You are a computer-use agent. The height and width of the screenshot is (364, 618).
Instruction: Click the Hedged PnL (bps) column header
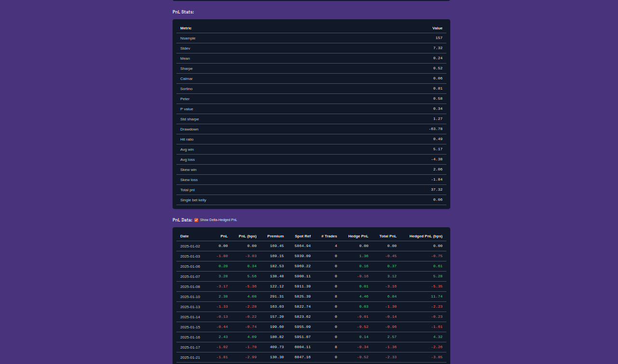point(426,236)
